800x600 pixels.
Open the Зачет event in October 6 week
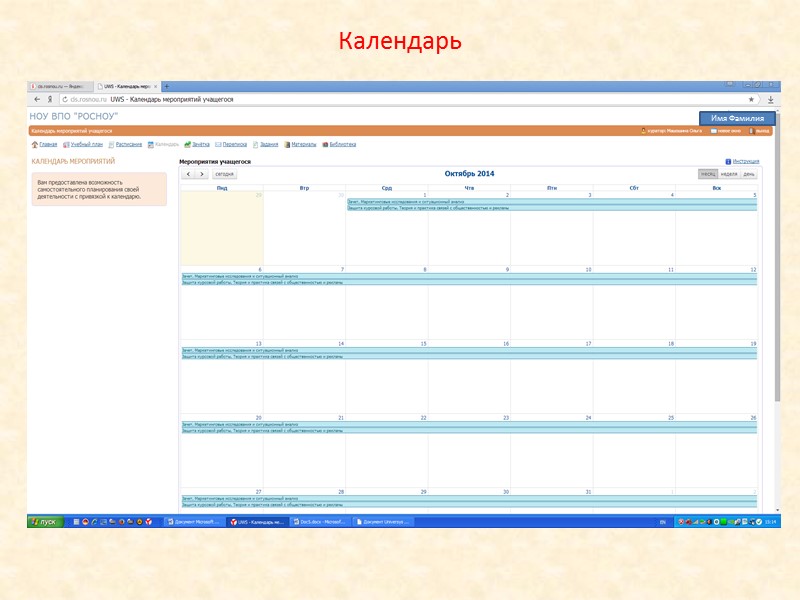(x=469, y=276)
